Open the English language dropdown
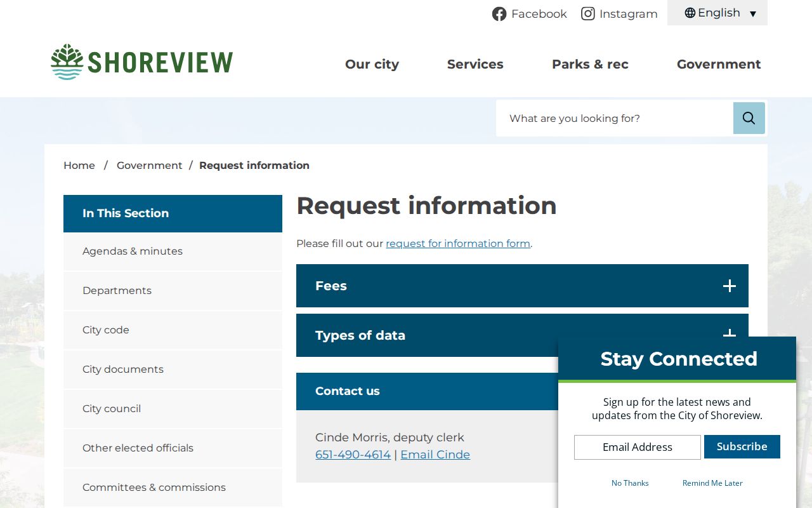Screen dimensions: 812x508 pyautogui.click(x=717, y=13)
